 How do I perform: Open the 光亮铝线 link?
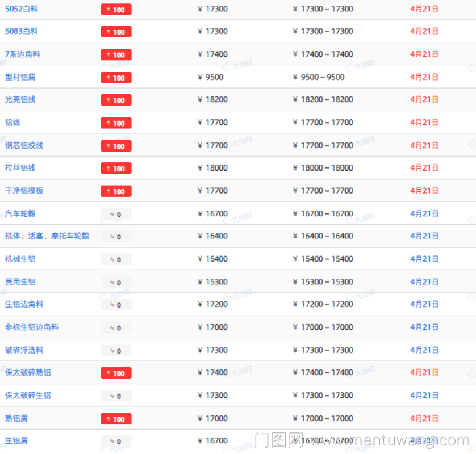20,99
